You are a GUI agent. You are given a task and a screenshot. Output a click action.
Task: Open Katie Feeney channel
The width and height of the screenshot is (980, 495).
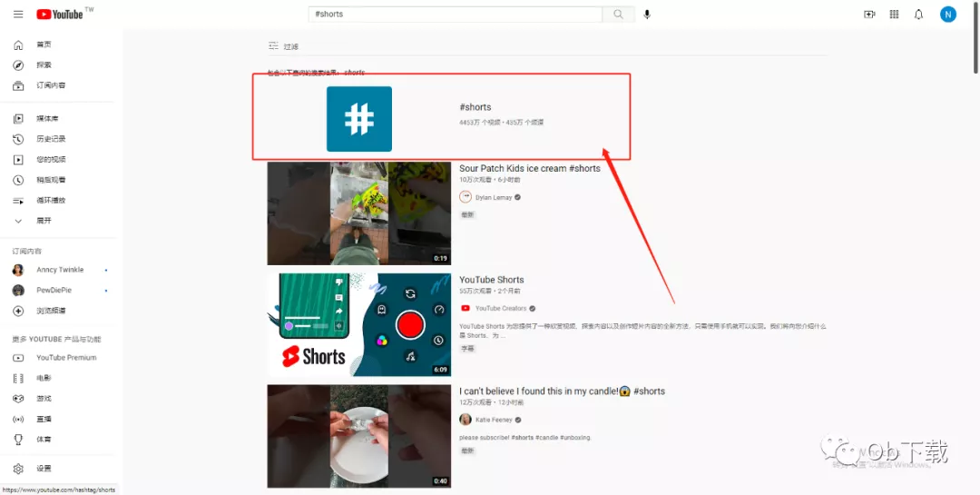[x=494, y=420]
